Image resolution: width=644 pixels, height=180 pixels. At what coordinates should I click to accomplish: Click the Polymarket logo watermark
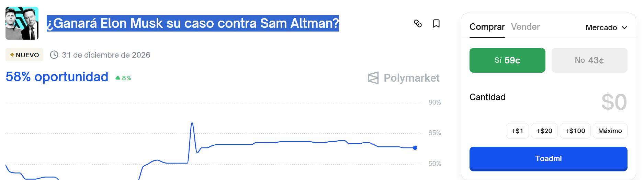point(404,78)
